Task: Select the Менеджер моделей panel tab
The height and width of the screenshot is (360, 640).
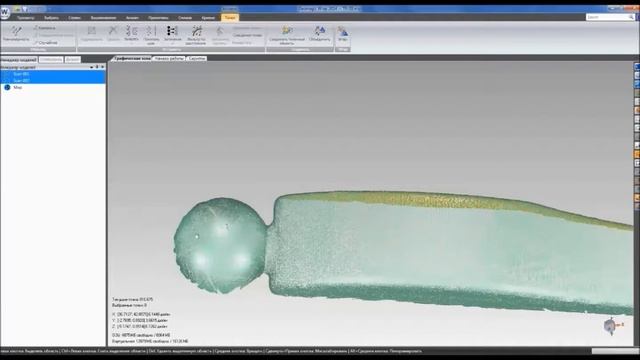Action: 19,60
